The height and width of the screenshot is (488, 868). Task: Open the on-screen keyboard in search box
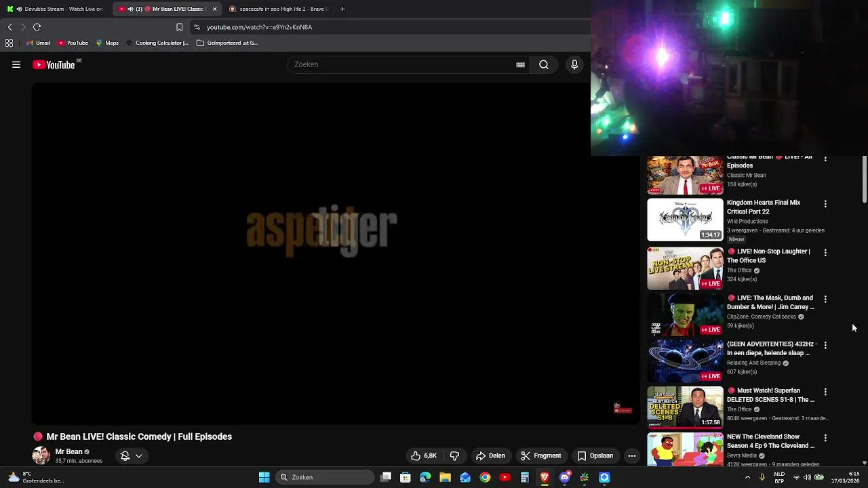tap(520, 64)
